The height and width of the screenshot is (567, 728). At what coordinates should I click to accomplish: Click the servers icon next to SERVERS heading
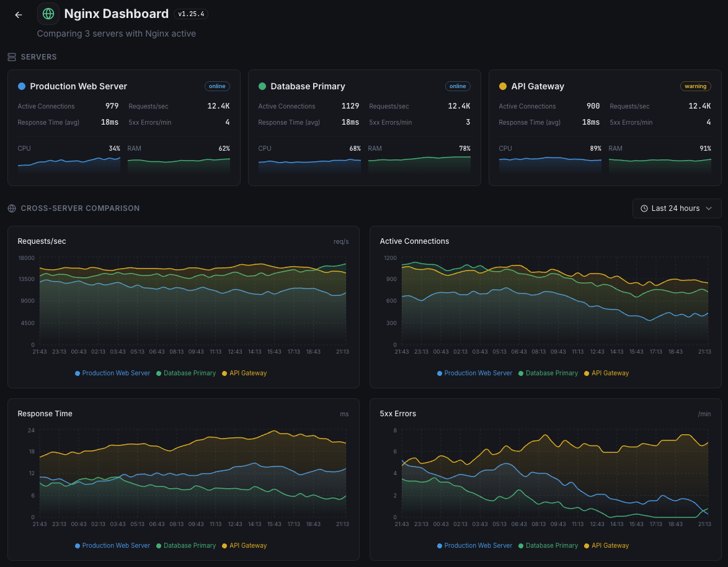point(11,56)
